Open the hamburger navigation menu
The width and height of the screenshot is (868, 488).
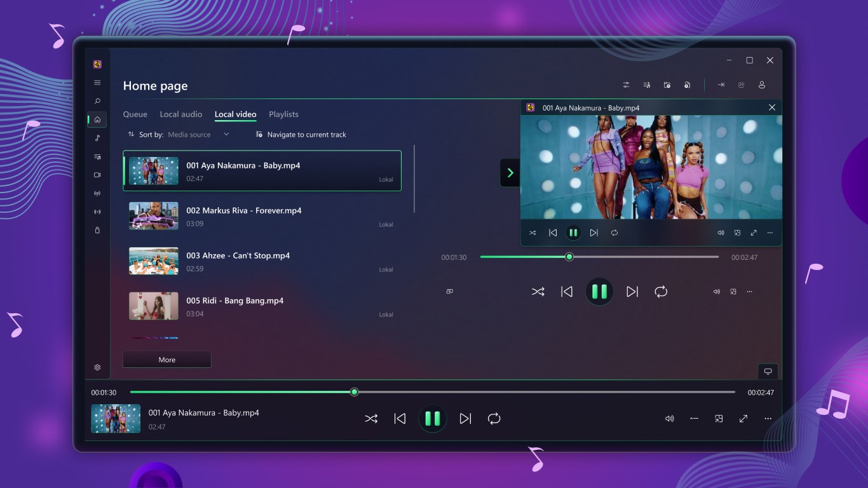tap(97, 83)
